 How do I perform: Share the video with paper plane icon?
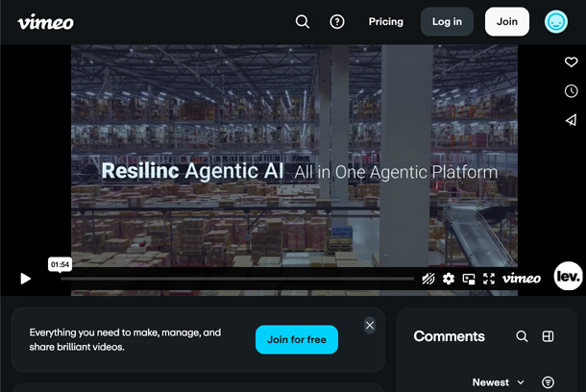[571, 120]
